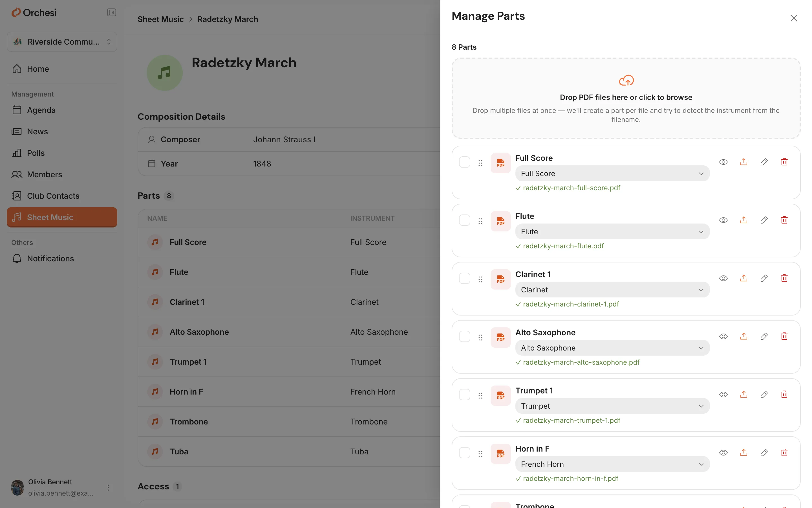Click the Sheet Music breadcrumb link

160,19
